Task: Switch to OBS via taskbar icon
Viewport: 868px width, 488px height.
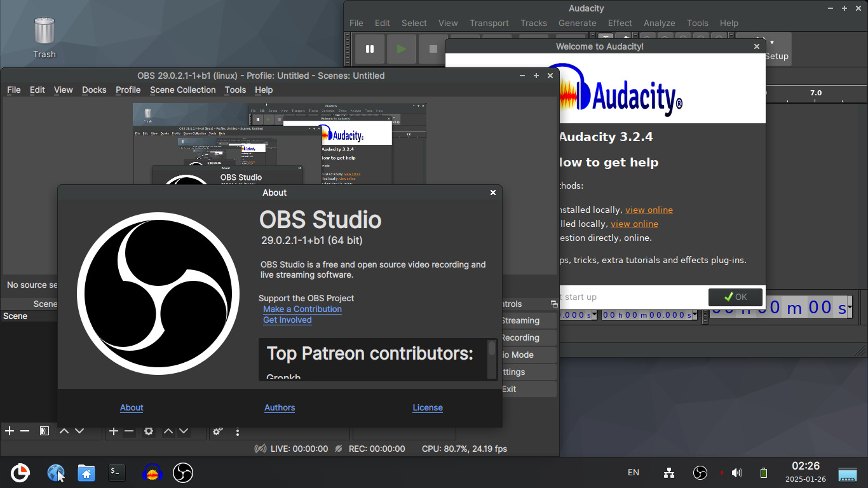Action: tap(183, 473)
